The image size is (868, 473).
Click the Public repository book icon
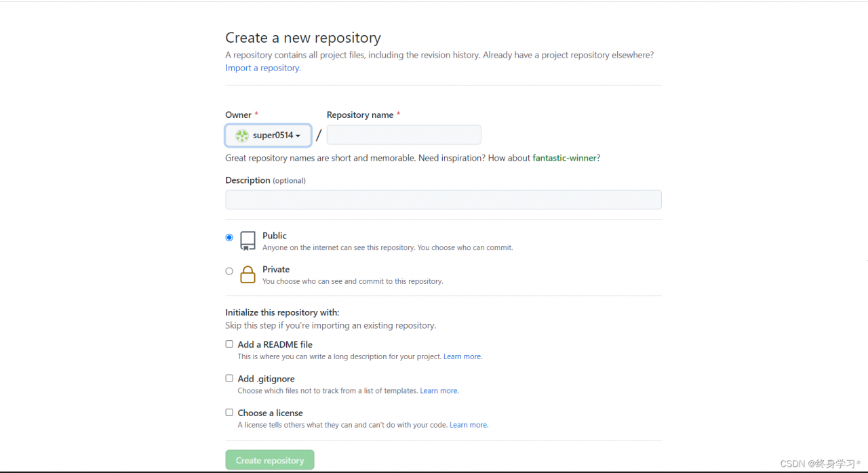pyautogui.click(x=248, y=241)
